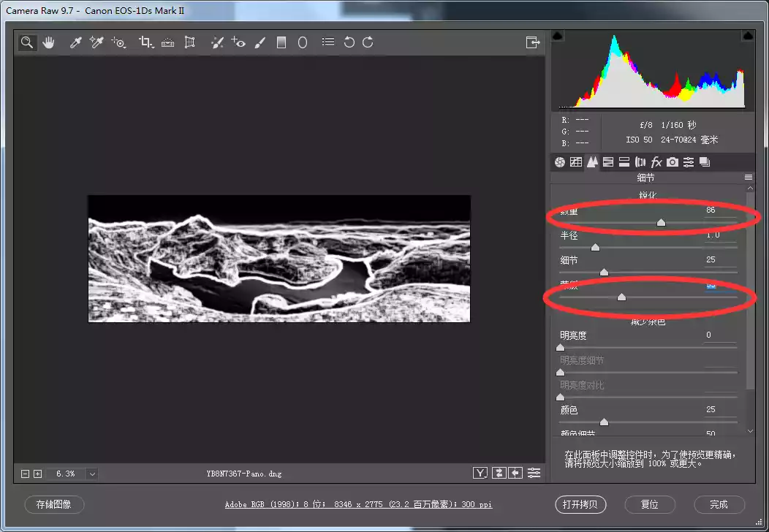This screenshot has width=769, height=532.
Task: Activate the Red Eye Removal tool
Action: point(238,42)
